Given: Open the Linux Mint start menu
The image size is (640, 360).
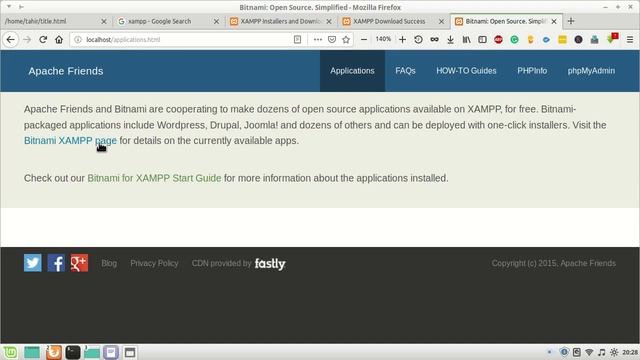Looking at the screenshot, I should (10, 352).
